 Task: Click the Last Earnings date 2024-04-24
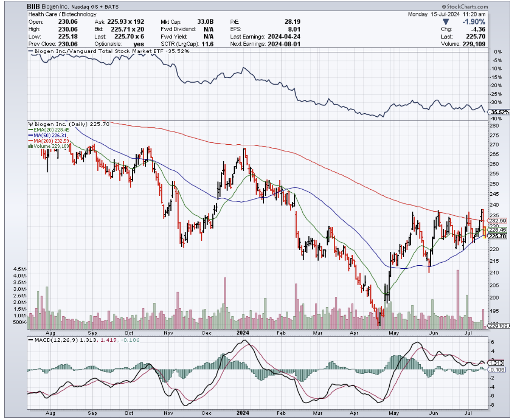(284, 37)
